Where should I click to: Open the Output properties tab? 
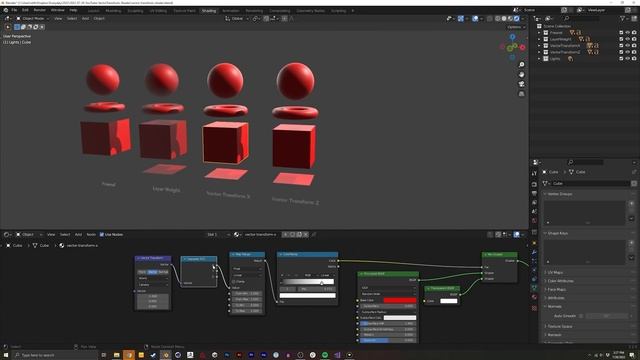tap(534, 193)
